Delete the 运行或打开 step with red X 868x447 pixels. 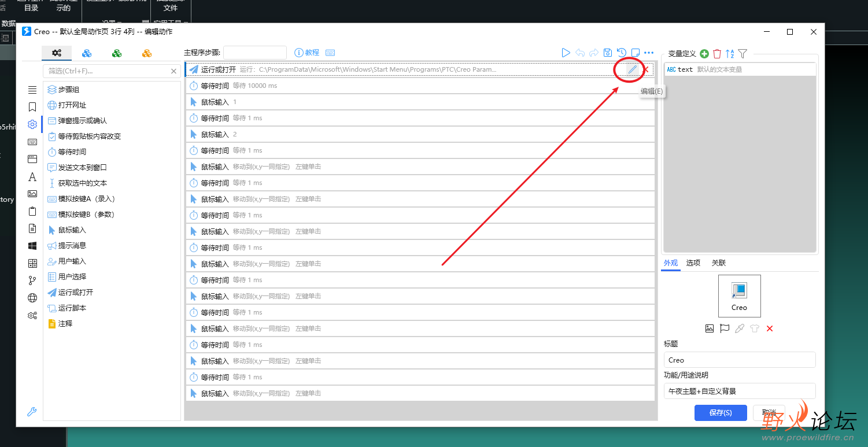(x=647, y=69)
